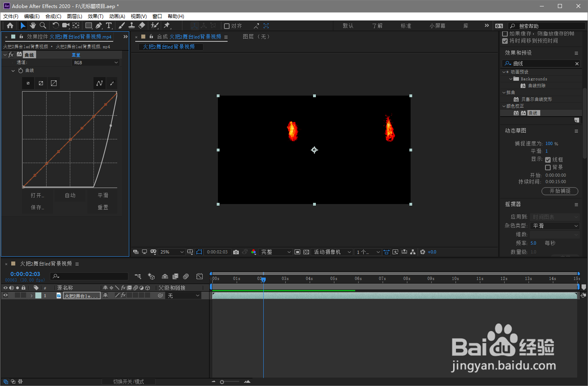Toggle the transparency grid icon
588x386 pixels.
click(306, 252)
